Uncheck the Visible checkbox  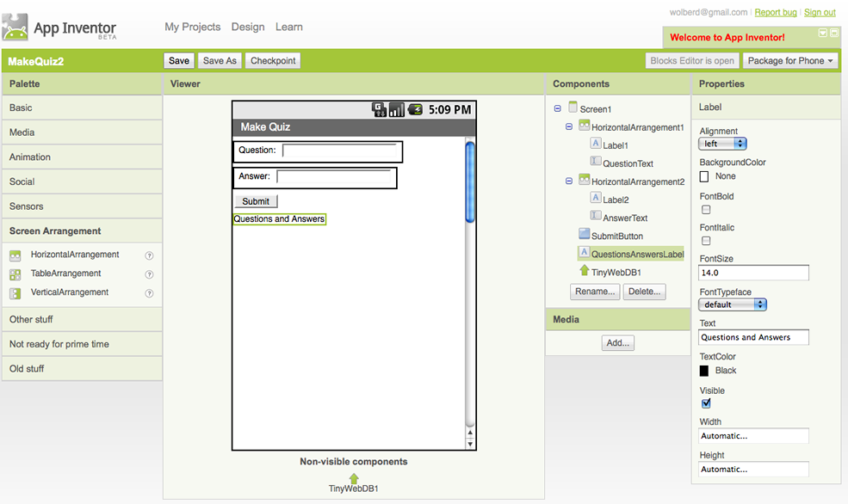pyautogui.click(x=706, y=403)
